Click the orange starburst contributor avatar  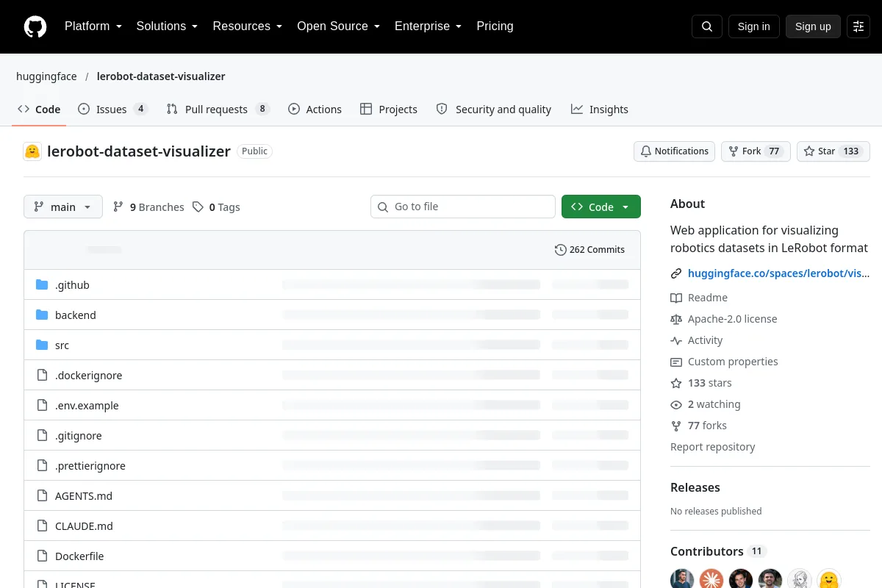(x=711, y=579)
